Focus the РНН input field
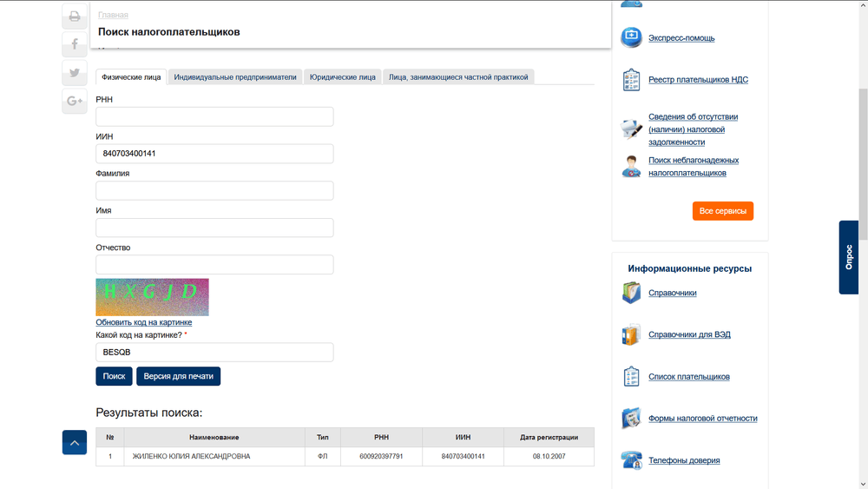The image size is (868, 489). (214, 117)
